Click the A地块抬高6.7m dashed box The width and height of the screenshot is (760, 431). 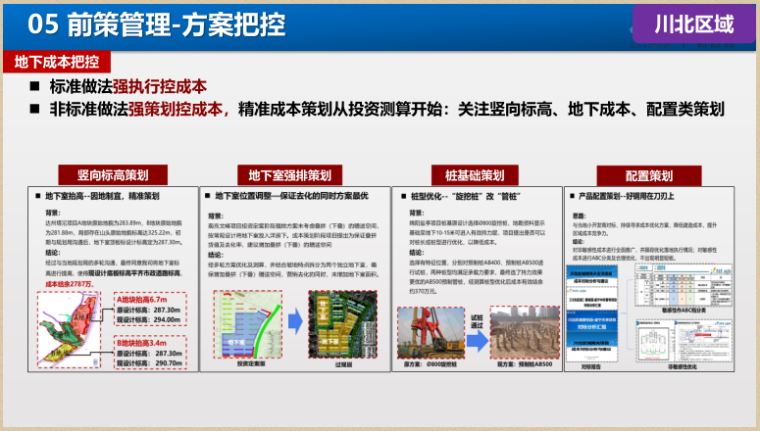(148, 310)
